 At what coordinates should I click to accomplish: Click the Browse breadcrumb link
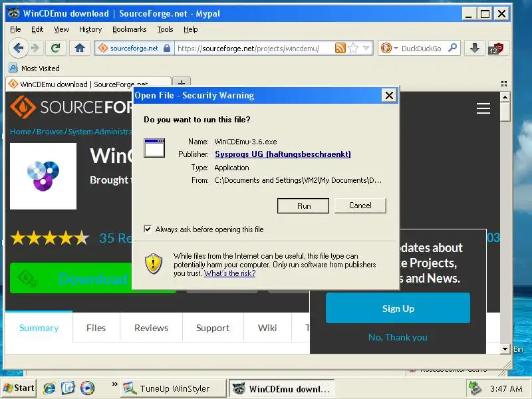point(50,131)
